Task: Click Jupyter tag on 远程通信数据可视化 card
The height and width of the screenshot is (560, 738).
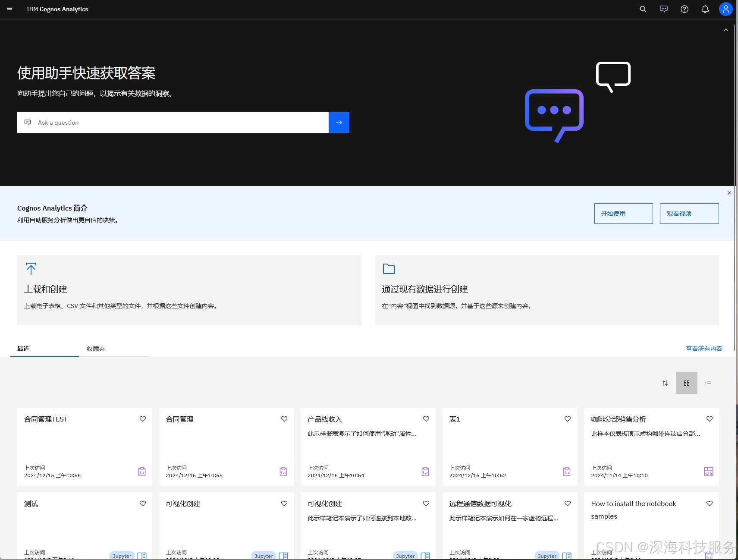Action: (547, 556)
